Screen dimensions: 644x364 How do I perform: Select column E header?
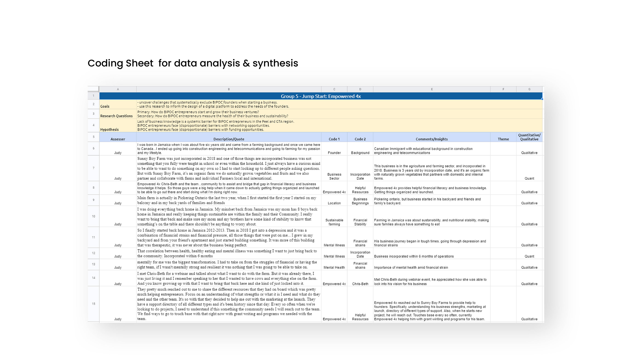432,89
